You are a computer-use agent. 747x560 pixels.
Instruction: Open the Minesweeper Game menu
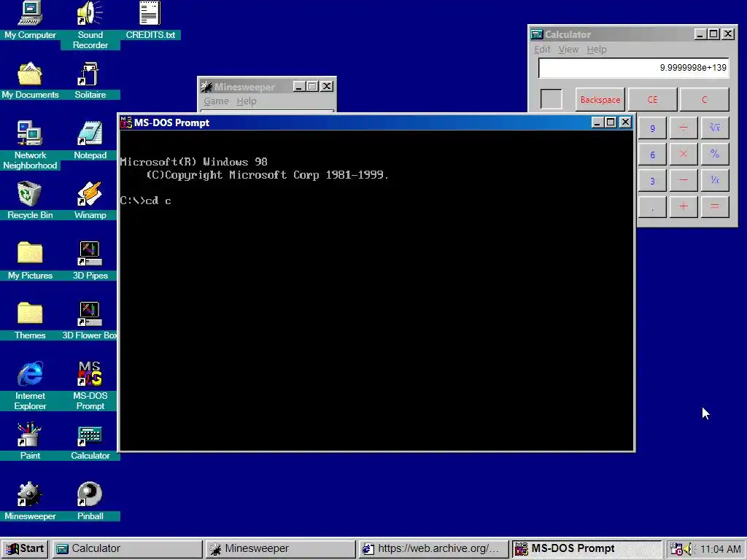click(x=216, y=101)
